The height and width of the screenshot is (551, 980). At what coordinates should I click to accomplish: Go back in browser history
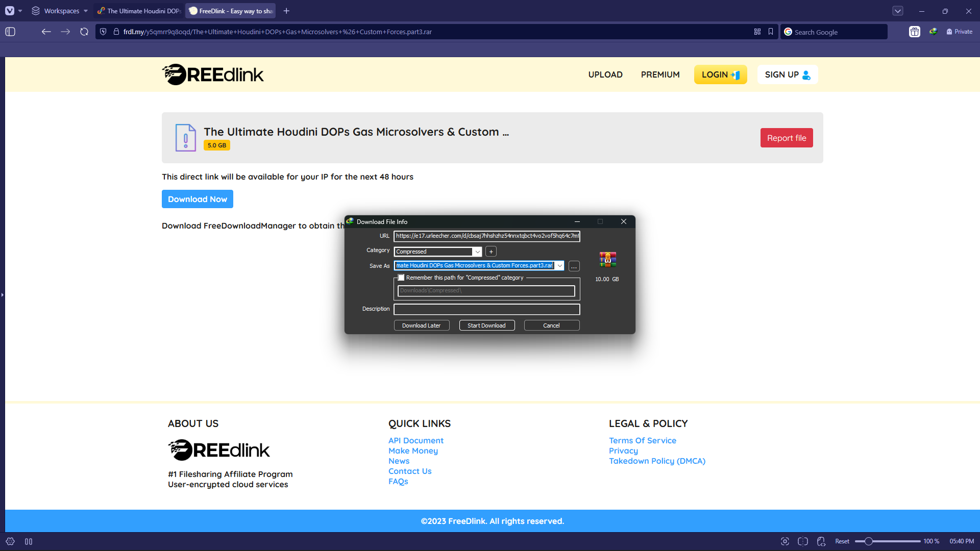click(46, 32)
